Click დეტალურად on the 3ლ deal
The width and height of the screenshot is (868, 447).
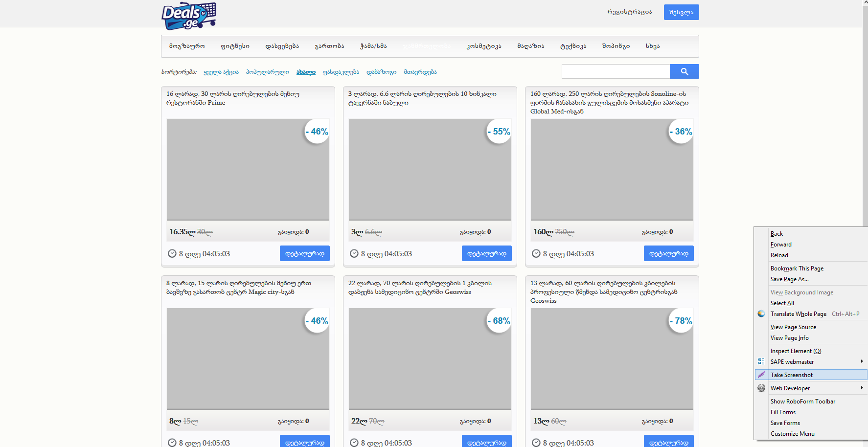(487, 253)
